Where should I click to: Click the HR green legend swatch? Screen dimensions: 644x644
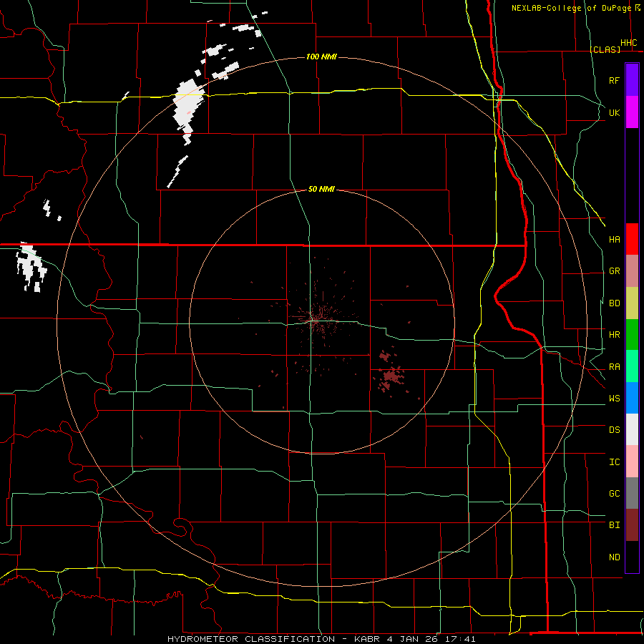(x=632, y=335)
